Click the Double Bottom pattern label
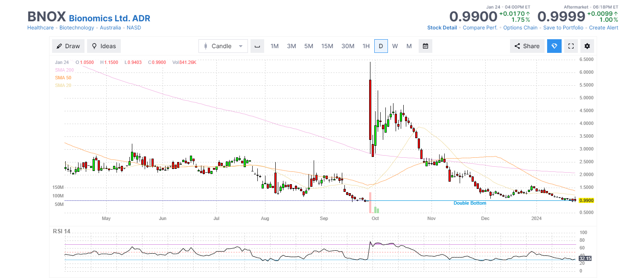The image size is (644, 278). (469, 203)
